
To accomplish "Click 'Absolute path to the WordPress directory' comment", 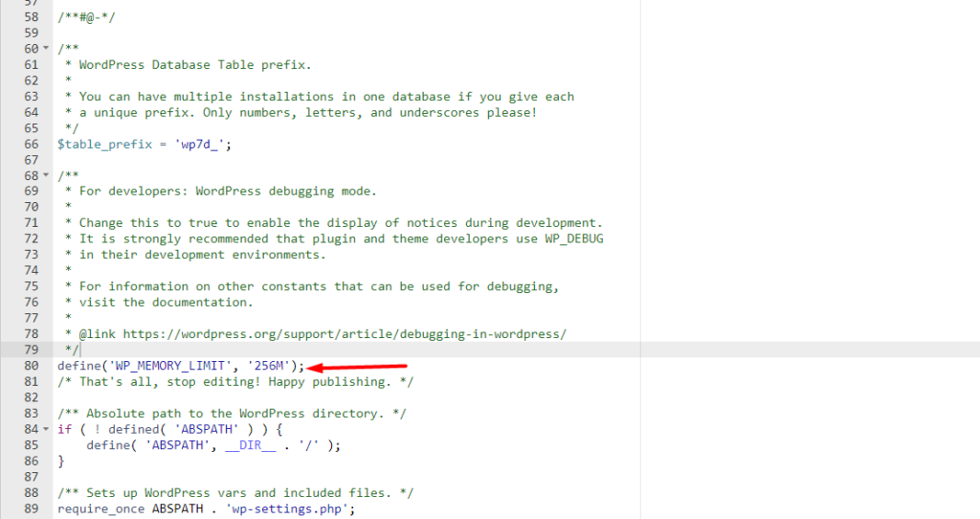I will click(x=232, y=414).
